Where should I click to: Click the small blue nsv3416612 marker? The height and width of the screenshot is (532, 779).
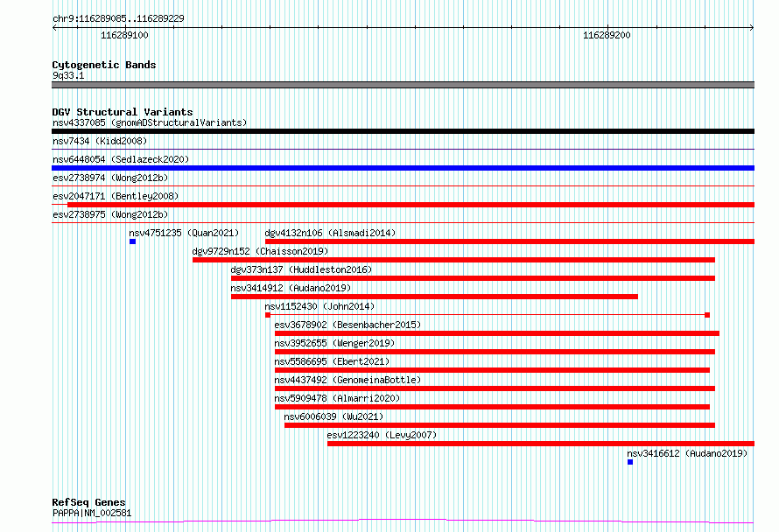pyautogui.click(x=630, y=462)
